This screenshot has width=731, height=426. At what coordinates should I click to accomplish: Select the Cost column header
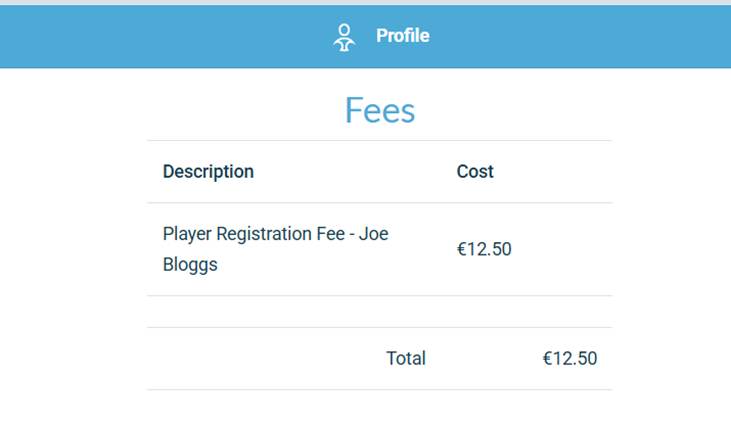(x=475, y=171)
